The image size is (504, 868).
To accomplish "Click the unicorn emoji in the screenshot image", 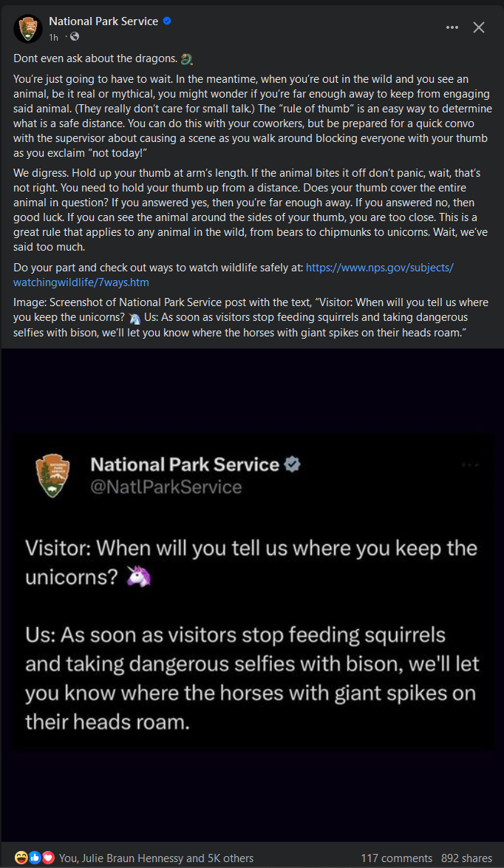I will point(138,577).
